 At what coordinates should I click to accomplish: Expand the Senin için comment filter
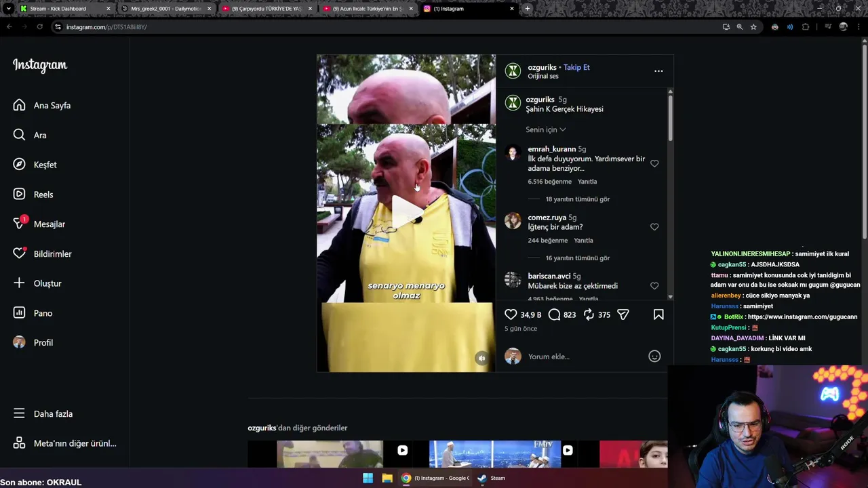545,129
